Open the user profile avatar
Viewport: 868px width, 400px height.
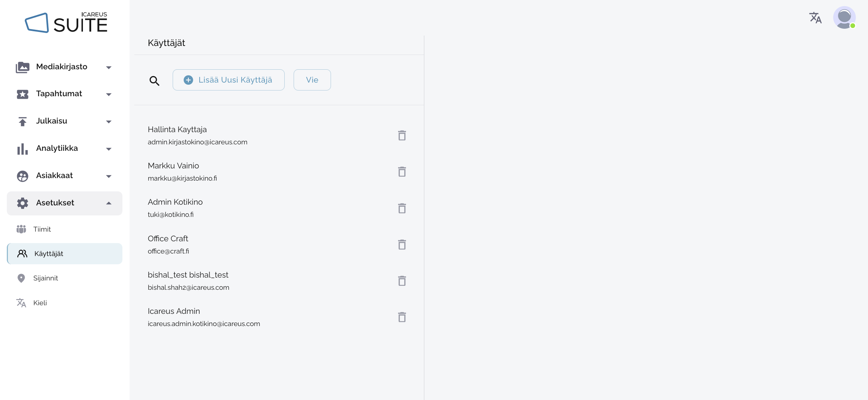pos(844,18)
